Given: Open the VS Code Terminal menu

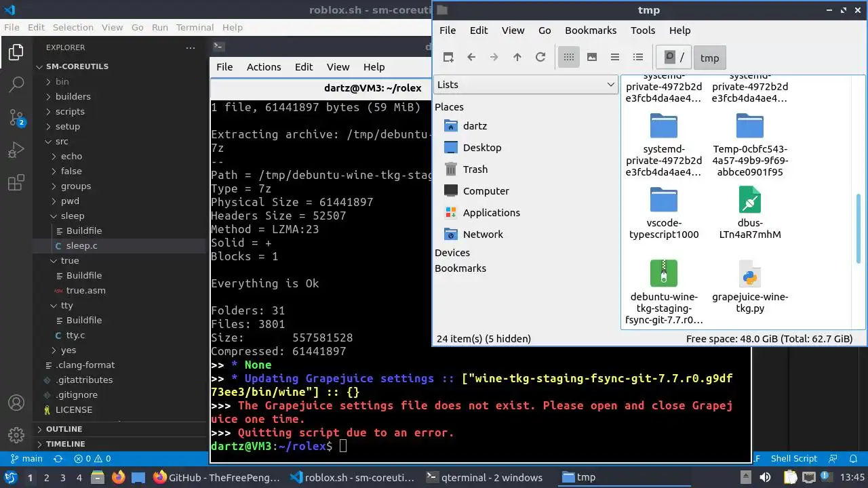Looking at the screenshot, I should 195,27.
